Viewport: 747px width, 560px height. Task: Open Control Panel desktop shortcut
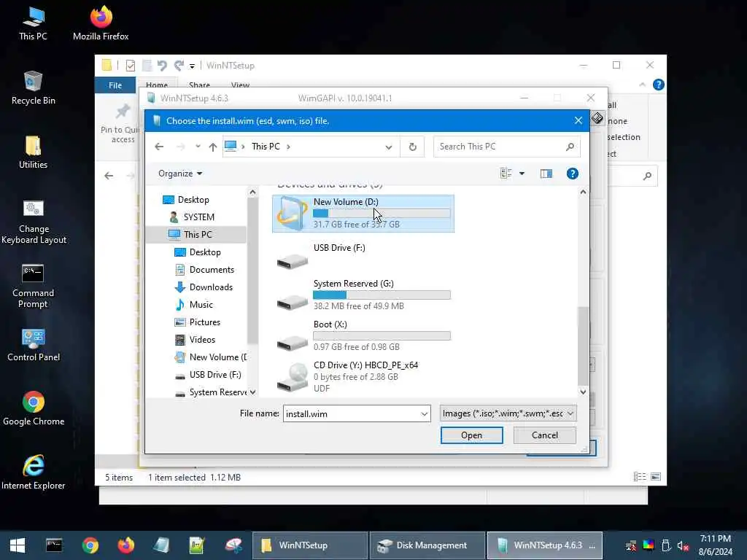[34, 345]
